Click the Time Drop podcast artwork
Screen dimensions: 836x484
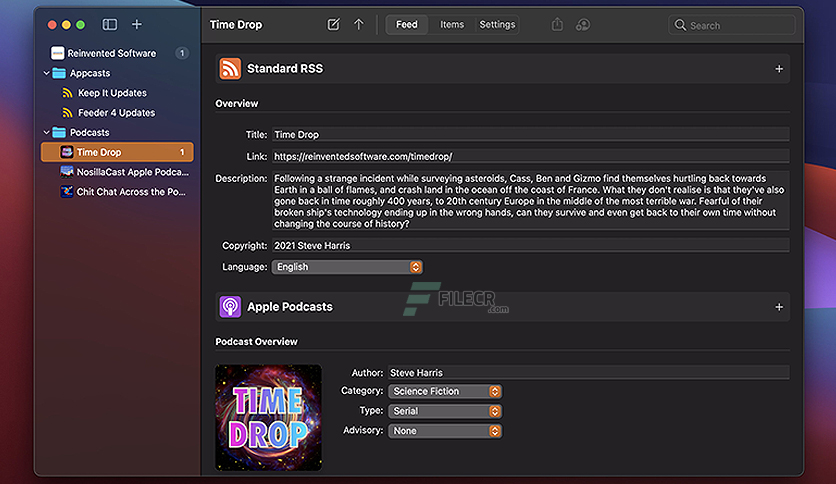pyautogui.click(x=268, y=417)
